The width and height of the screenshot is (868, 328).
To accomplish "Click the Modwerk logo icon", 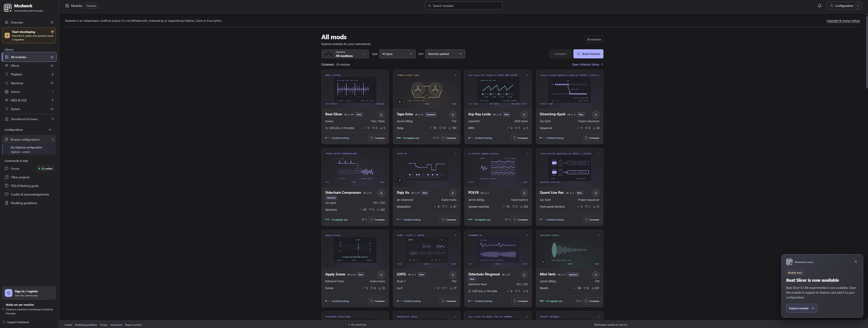I will (8, 8).
